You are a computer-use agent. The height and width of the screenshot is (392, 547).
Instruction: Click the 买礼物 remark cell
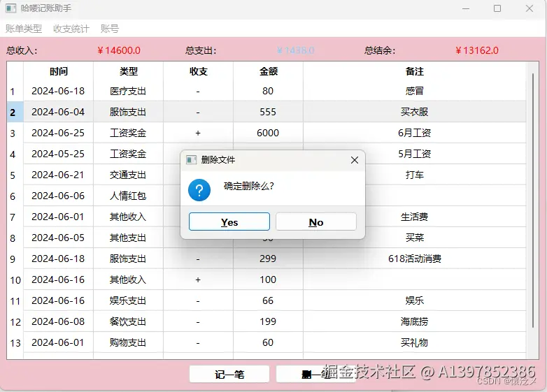coord(414,342)
